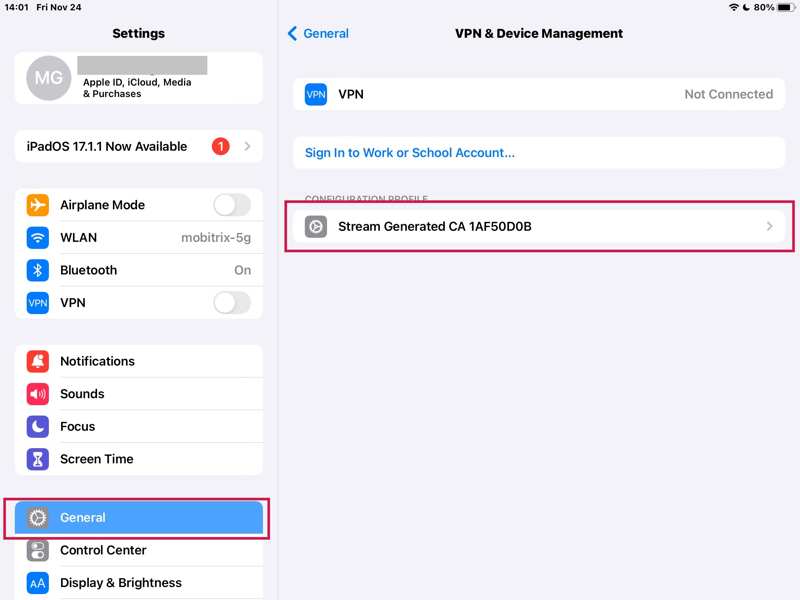Screen dimensions: 800x600
Task: Open iPadOS 17.1.1 Now Available
Action: point(139,146)
